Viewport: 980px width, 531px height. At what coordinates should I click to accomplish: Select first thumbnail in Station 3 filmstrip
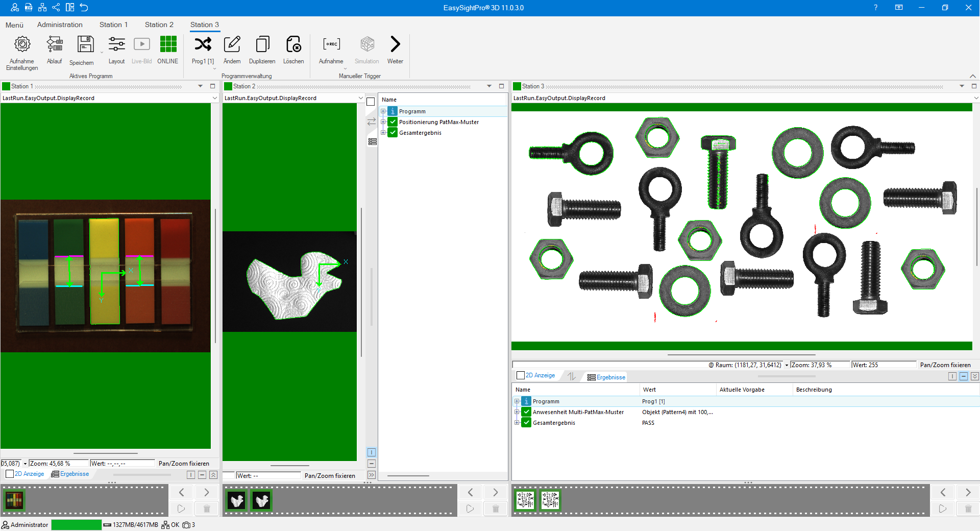[x=525, y=500]
